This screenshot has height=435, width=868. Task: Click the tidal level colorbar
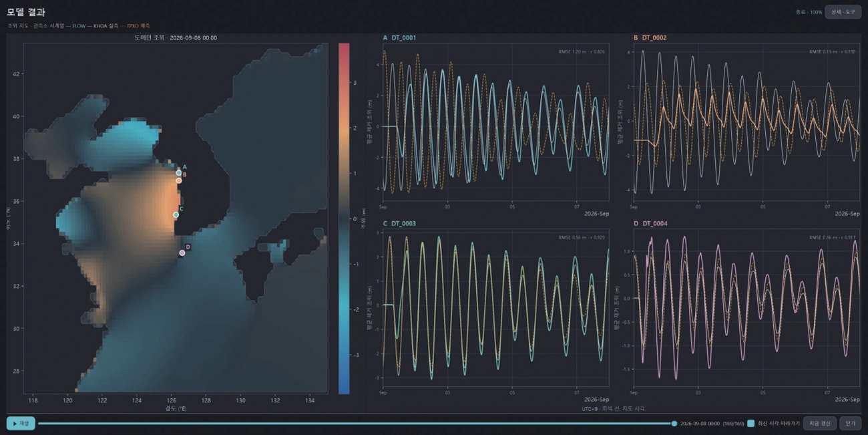pyautogui.click(x=344, y=219)
